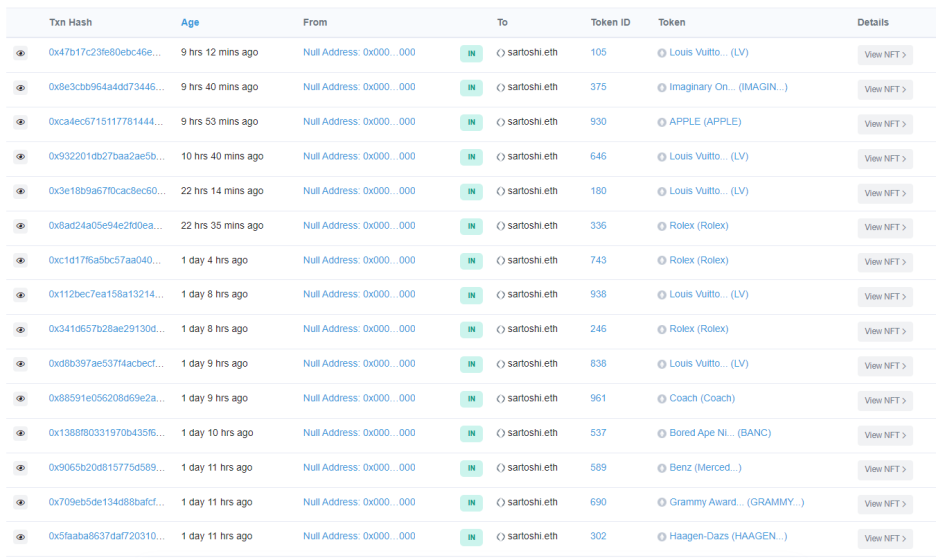Open transaction hash 0xd8b397ae537f4acbecf...
The width and height of the screenshot is (936, 558).
(106, 363)
